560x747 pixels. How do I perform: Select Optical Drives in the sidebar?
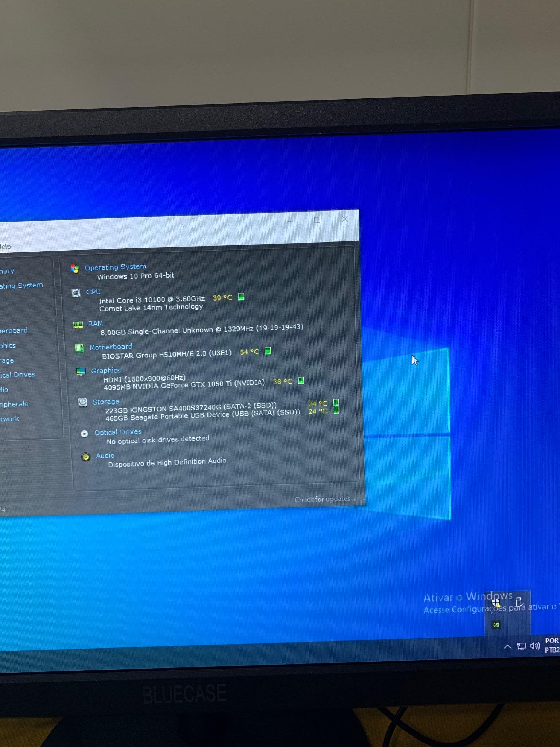coord(17,375)
